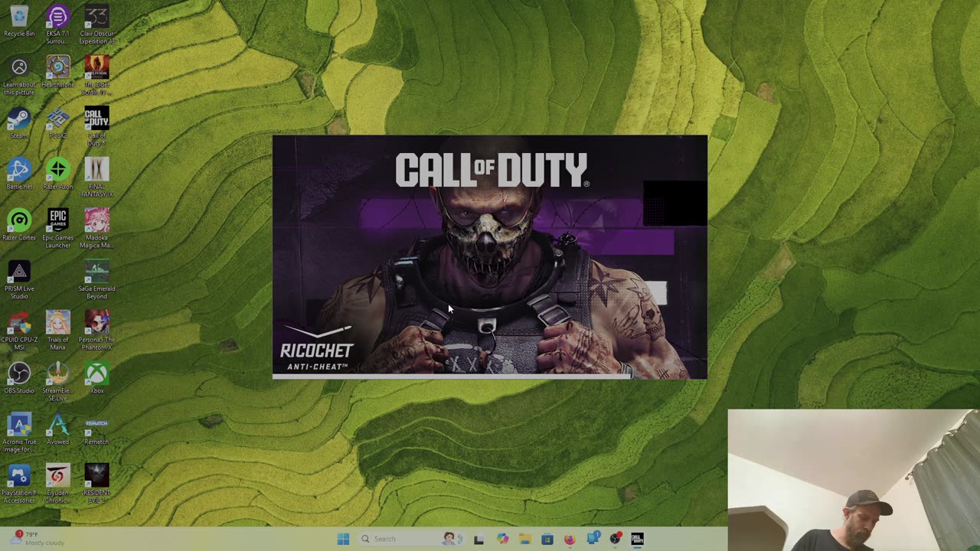Open the Windows Start menu
Image resolution: width=980 pixels, height=551 pixels.
(x=343, y=539)
